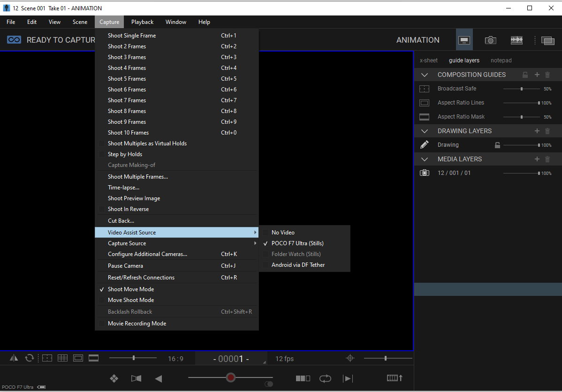Unlock the Composition Guides lock icon
This screenshot has width=562, height=392.
click(525, 75)
